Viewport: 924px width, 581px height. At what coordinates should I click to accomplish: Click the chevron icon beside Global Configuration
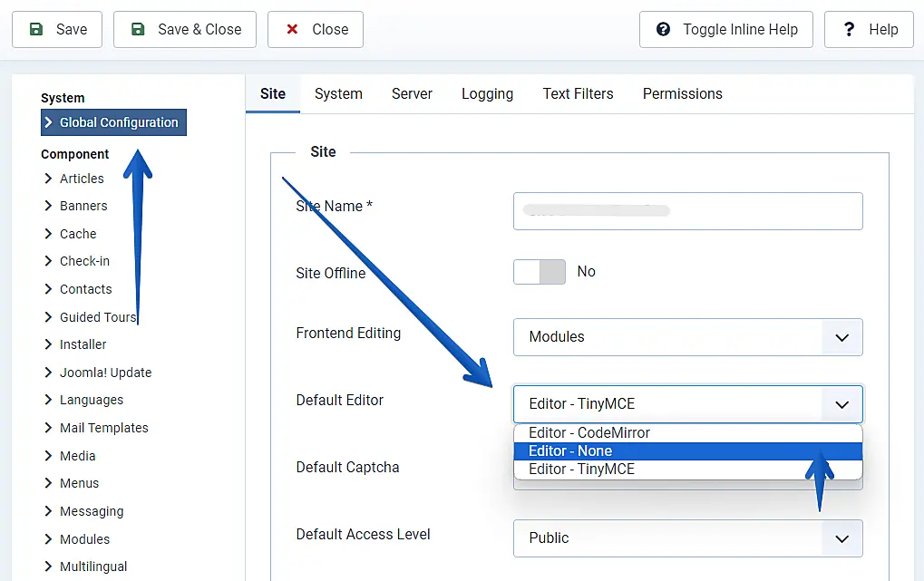click(49, 122)
